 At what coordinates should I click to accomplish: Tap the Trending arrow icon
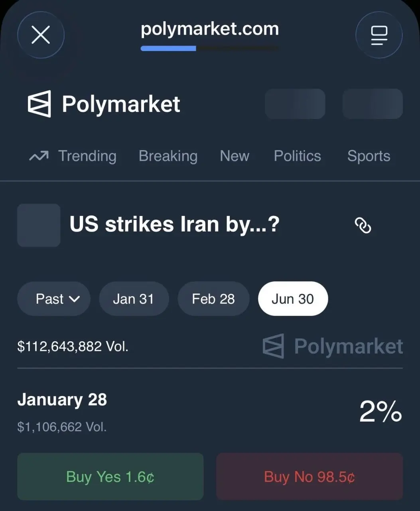pos(39,156)
